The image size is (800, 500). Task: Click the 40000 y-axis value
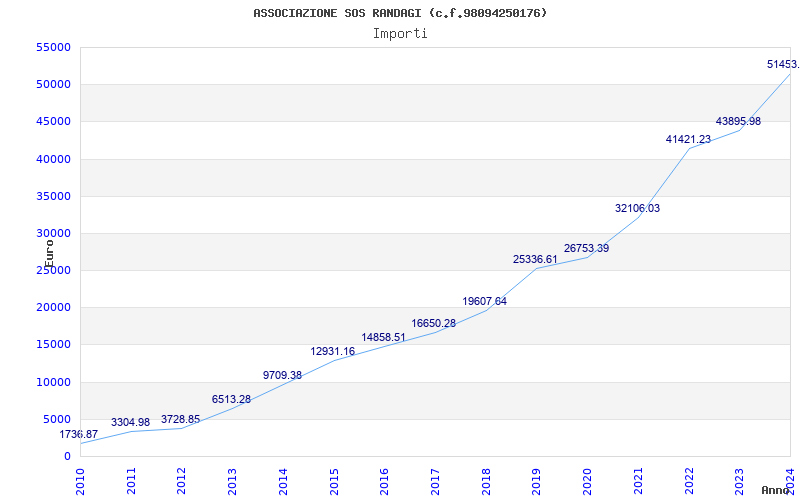(54, 159)
